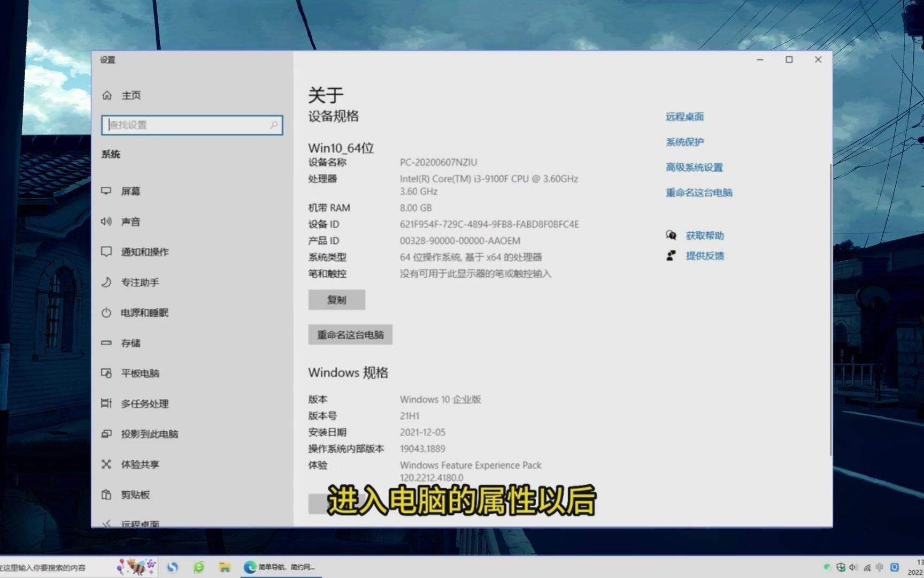Select 主页 home in the sidebar

click(132, 95)
